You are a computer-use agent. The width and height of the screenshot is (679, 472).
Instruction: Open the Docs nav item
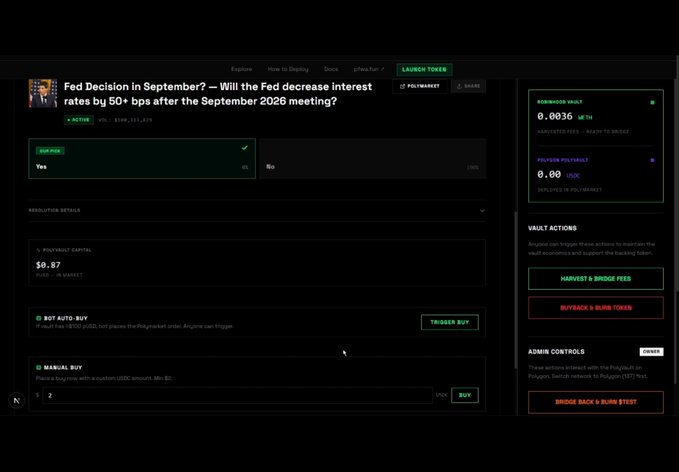point(331,69)
